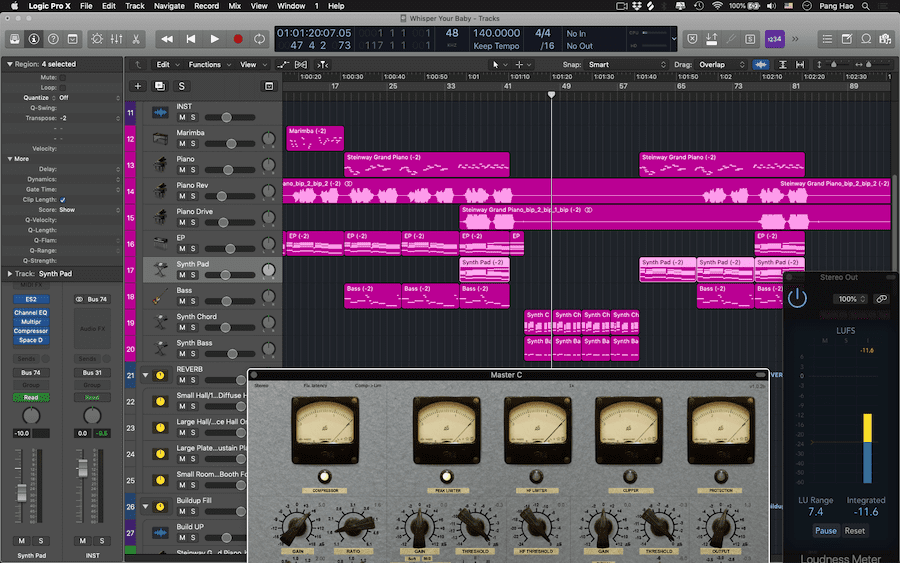Open macOS Spotlight search
The width and height of the screenshot is (900, 563).
(866, 6)
